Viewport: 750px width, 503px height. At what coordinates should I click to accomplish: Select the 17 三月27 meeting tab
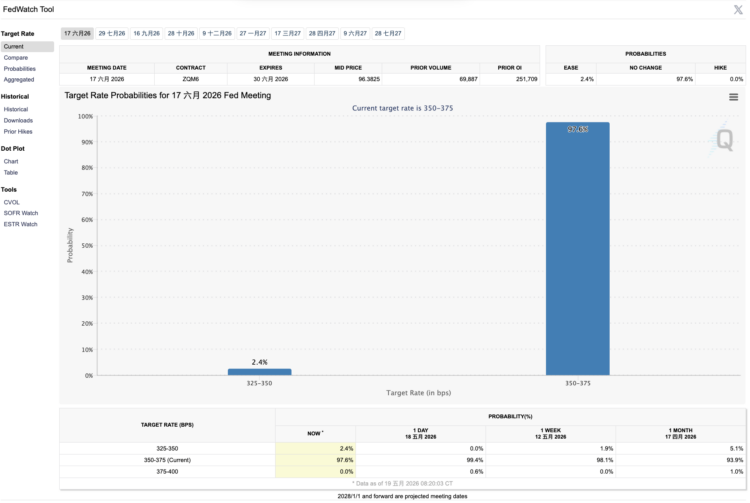[287, 33]
